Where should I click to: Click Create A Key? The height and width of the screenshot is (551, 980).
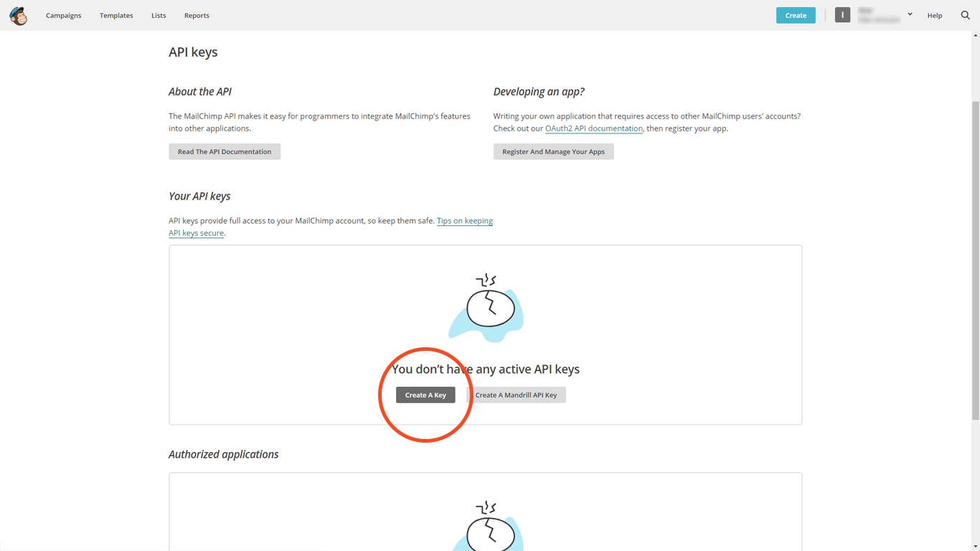click(x=425, y=395)
